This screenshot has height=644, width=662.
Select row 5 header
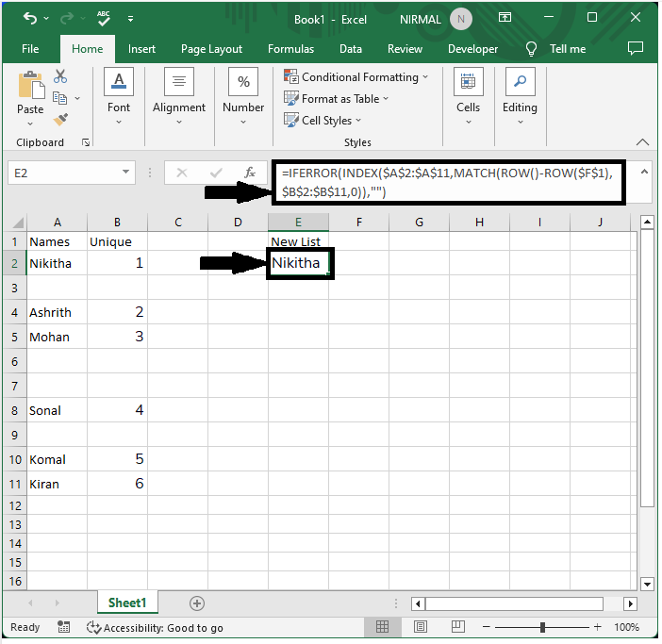(15, 337)
